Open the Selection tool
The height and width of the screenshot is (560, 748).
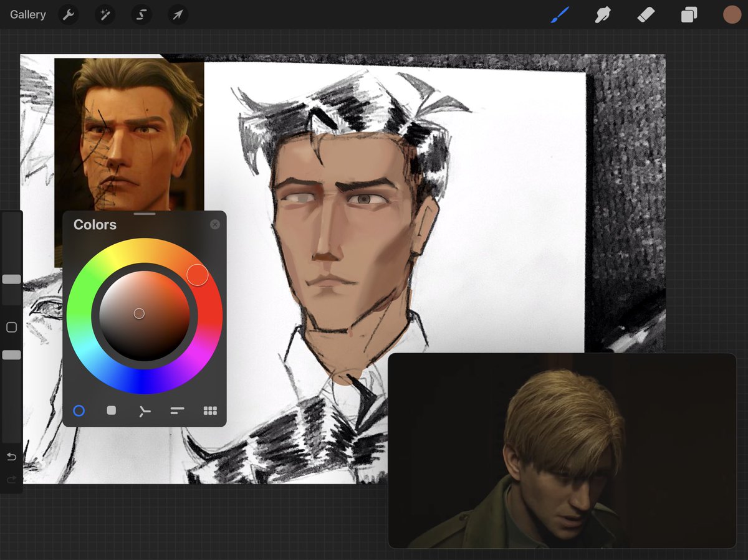pyautogui.click(x=141, y=14)
